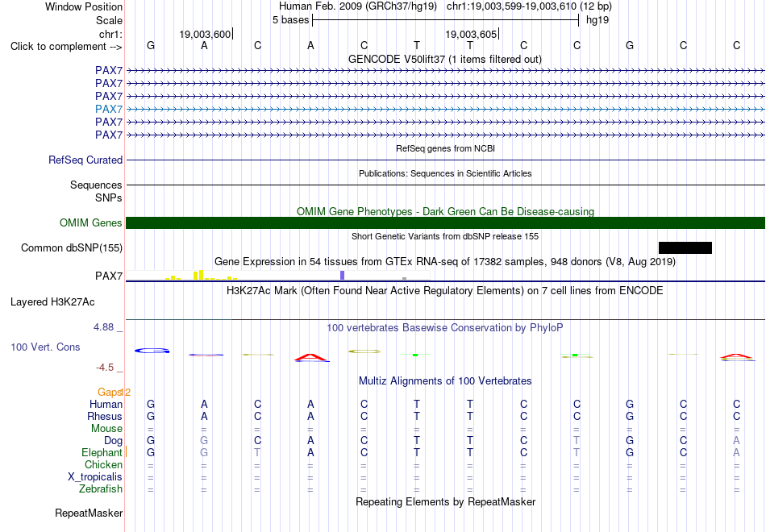Click the 19,003,605 position marker
766x532 pixels.
(471, 34)
